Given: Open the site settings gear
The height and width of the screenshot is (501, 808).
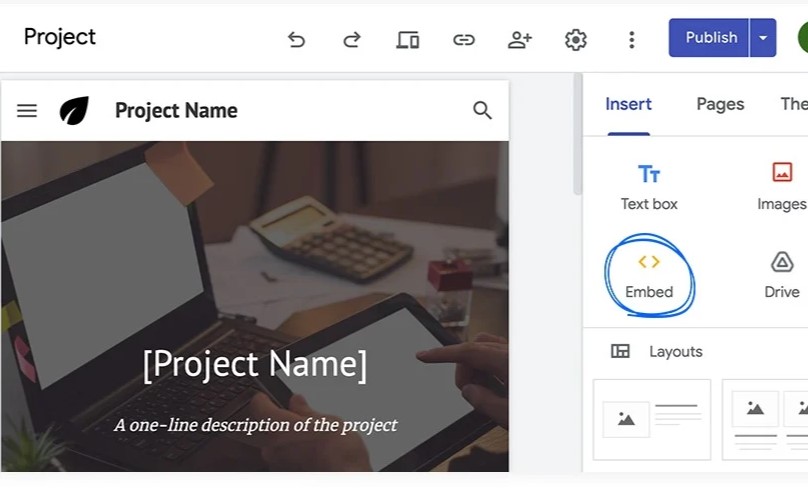Looking at the screenshot, I should point(575,39).
